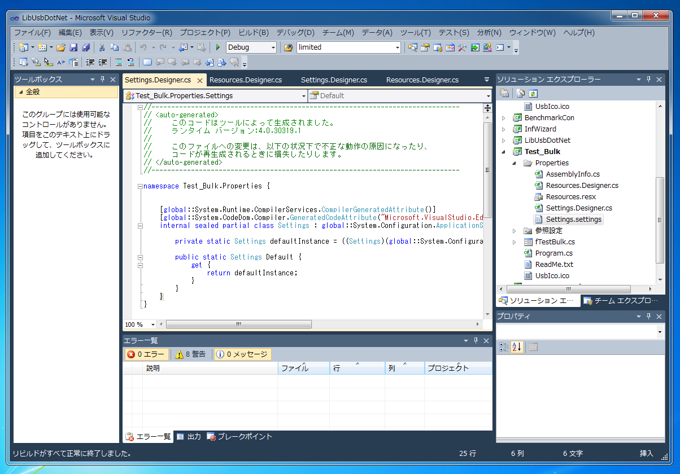680x474 pixels.
Task: Open the ツール(T) menu
Action: (415, 33)
